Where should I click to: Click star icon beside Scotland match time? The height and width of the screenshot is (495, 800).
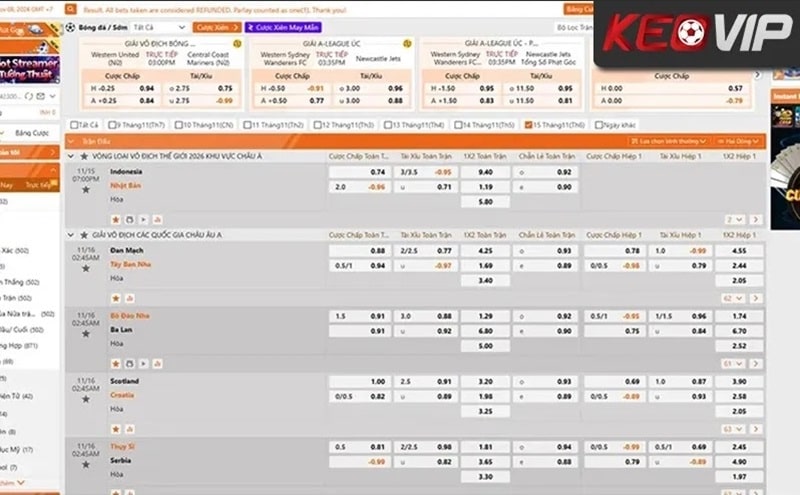pyautogui.click(x=85, y=399)
